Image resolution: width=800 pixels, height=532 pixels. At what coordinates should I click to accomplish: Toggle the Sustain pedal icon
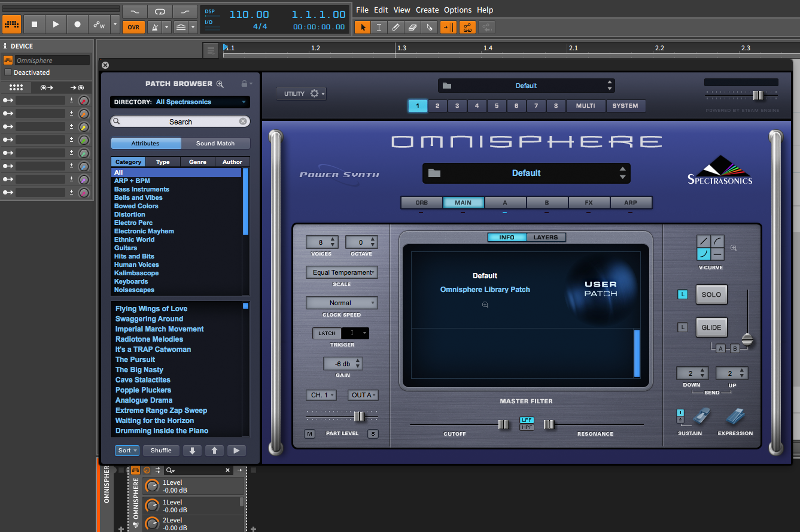(x=701, y=416)
